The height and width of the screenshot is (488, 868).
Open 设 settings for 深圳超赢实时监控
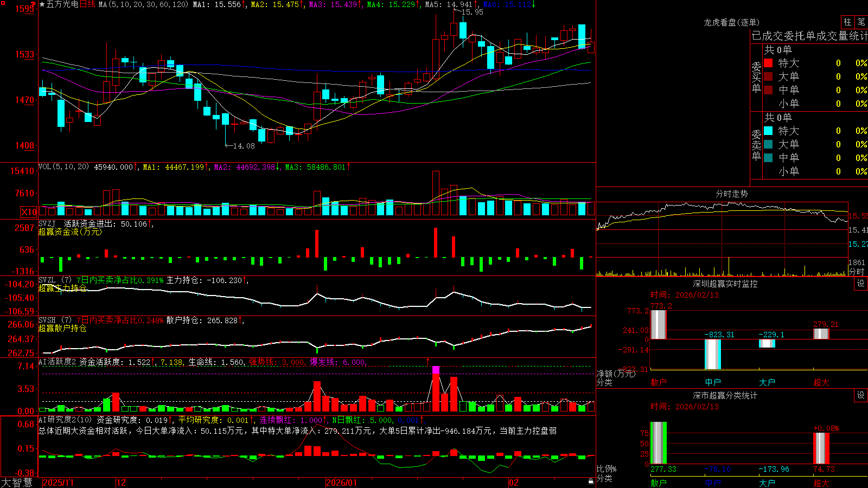click(861, 284)
